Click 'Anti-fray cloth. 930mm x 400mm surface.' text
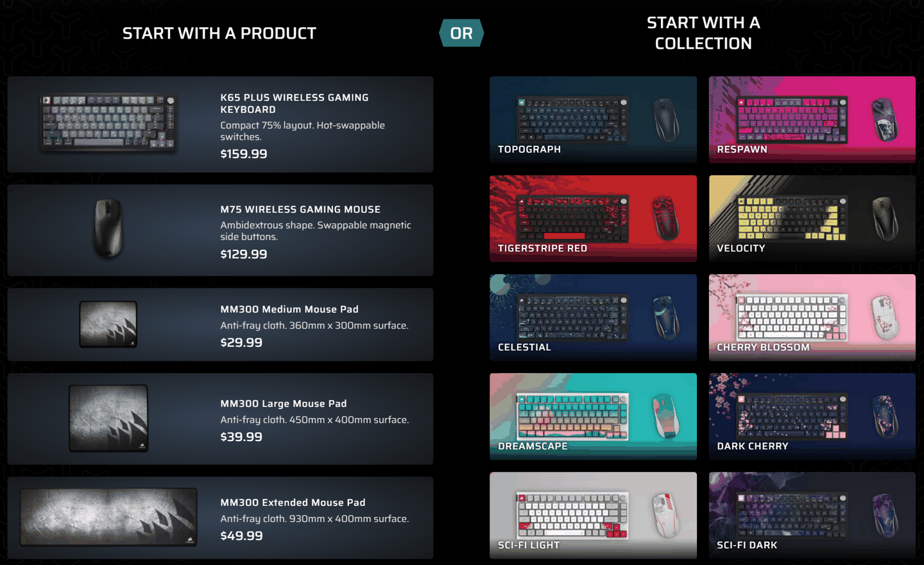 click(314, 519)
